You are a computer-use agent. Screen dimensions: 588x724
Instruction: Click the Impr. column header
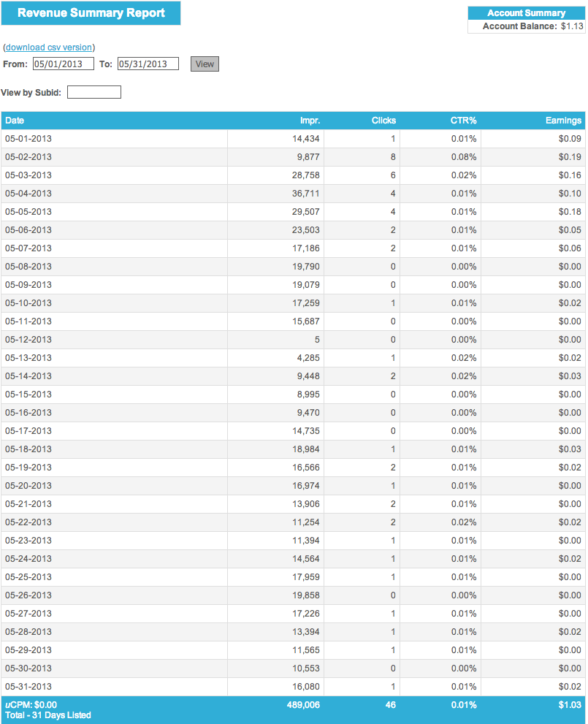point(310,121)
